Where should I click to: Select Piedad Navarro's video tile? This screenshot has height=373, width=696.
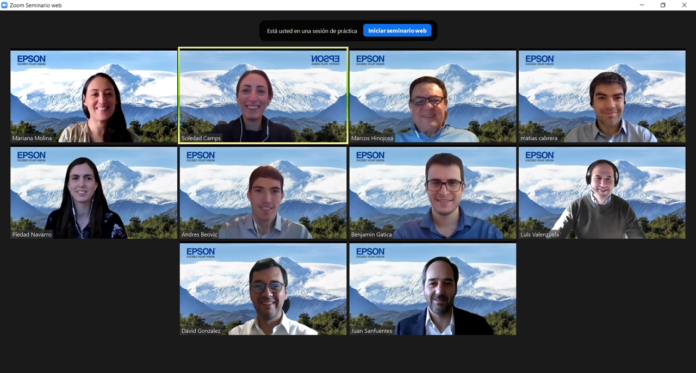(94, 193)
